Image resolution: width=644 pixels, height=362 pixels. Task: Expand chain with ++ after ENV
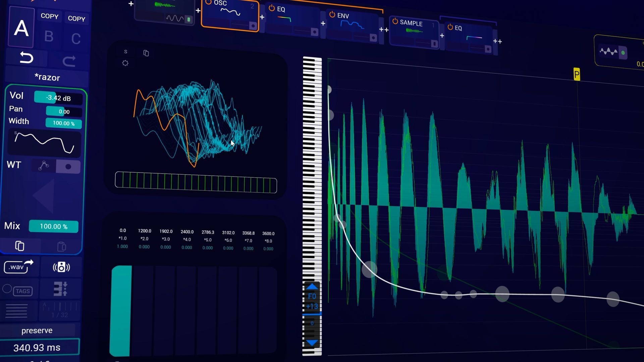click(384, 29)
